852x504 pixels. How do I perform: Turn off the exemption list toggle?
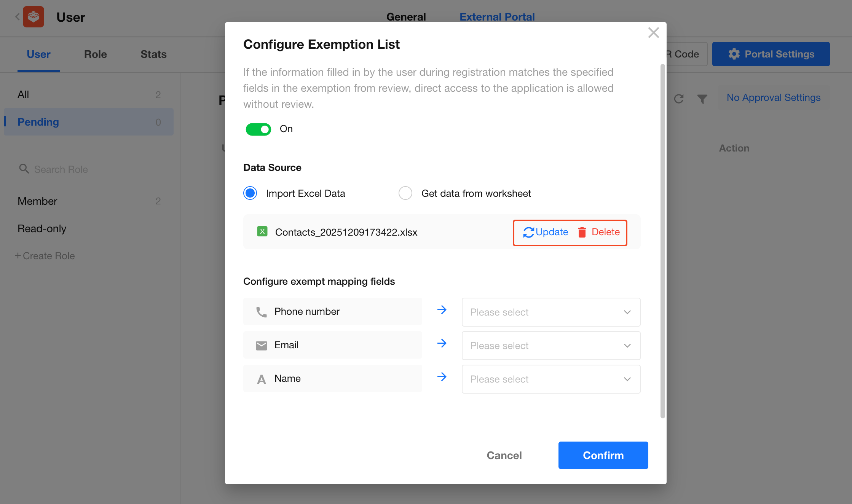point(258,129)
